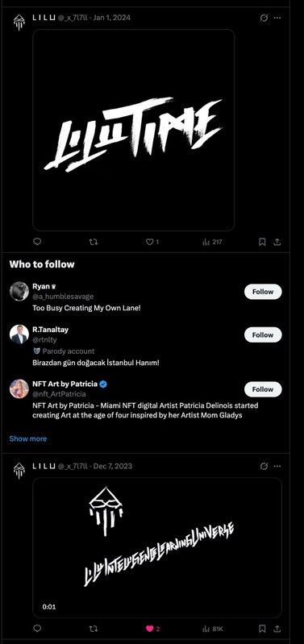The height and width of the screenshot is (644, 304).
Task: Open Grok icon on Dec 7 post
Action: pos(264,466)
